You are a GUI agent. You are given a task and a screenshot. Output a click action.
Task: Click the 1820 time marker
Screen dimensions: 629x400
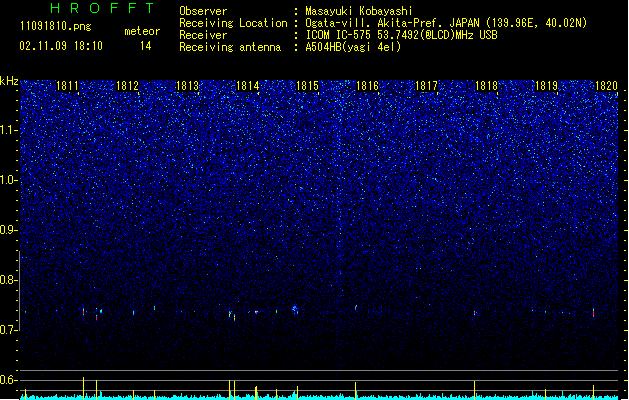click(x=606, y=85)
